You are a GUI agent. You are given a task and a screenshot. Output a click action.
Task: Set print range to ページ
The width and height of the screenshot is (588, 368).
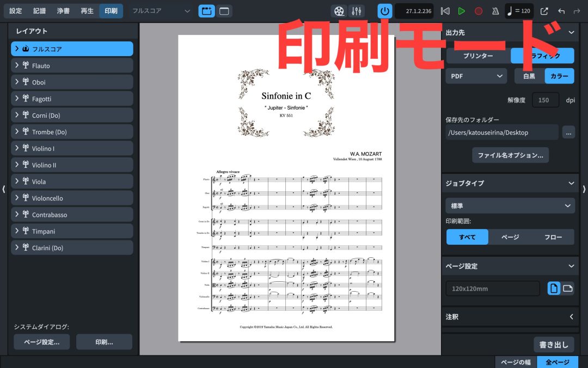[x=510, y=237]
